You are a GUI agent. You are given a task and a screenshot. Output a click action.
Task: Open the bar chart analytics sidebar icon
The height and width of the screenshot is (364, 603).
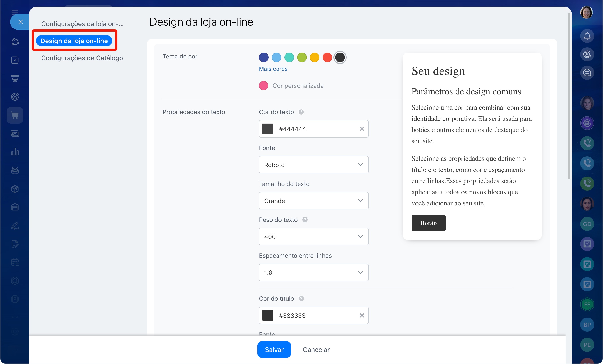[x=15, y=152]
